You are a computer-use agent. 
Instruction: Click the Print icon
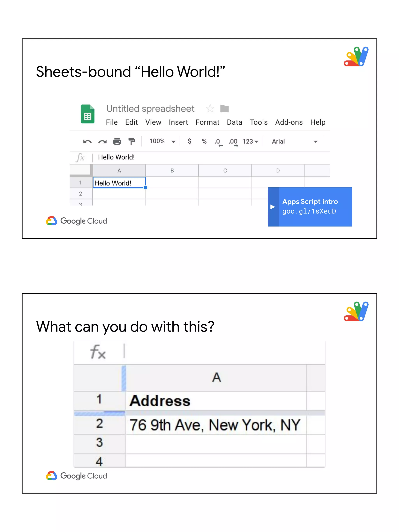[x=117, y=141]
